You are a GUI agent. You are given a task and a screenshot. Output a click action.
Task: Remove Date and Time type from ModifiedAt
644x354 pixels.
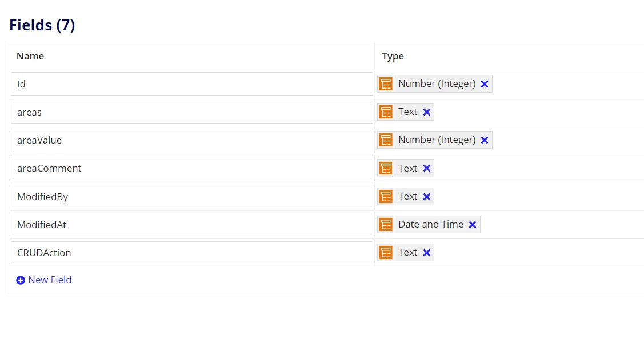(x=473, y=225)
